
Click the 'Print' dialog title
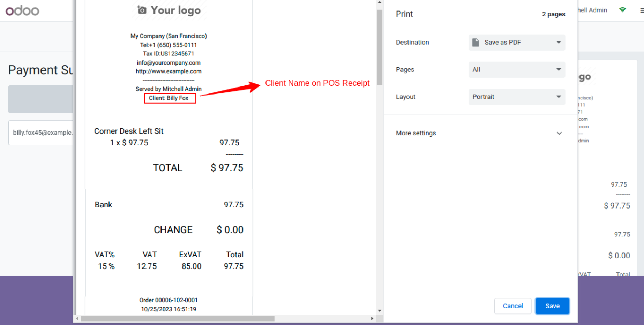(x=404, y=14)
